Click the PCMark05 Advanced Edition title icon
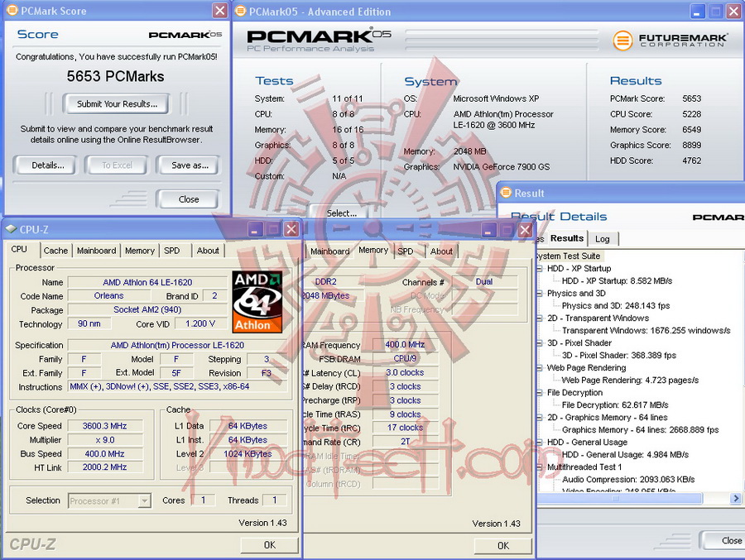745x560 pixels. coord(241,11)
